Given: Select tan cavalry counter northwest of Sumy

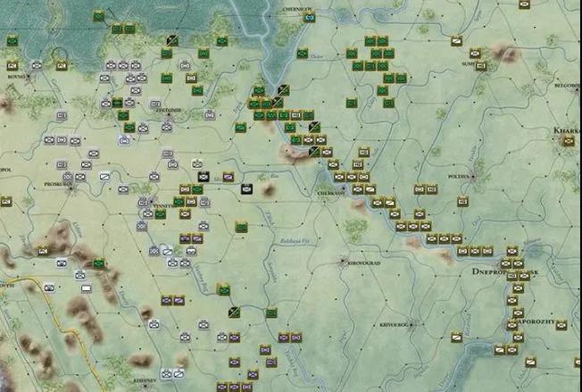Looking at the screenshot, I should 456,40.
